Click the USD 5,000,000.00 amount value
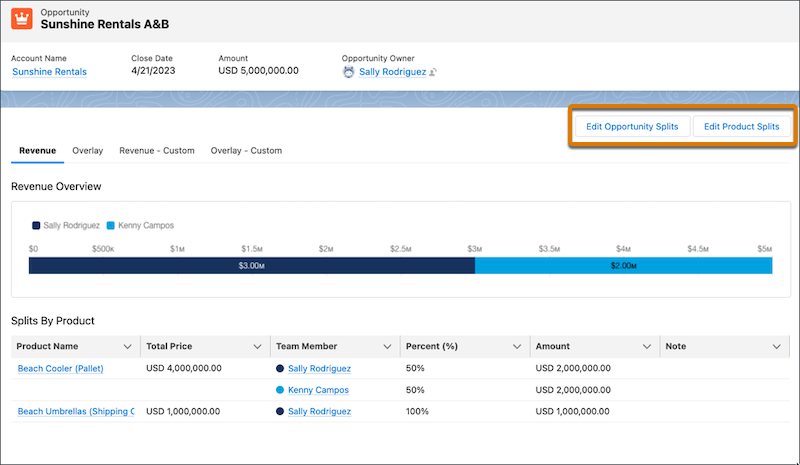Viewport: 800px width, 465px height. point(259,70)
